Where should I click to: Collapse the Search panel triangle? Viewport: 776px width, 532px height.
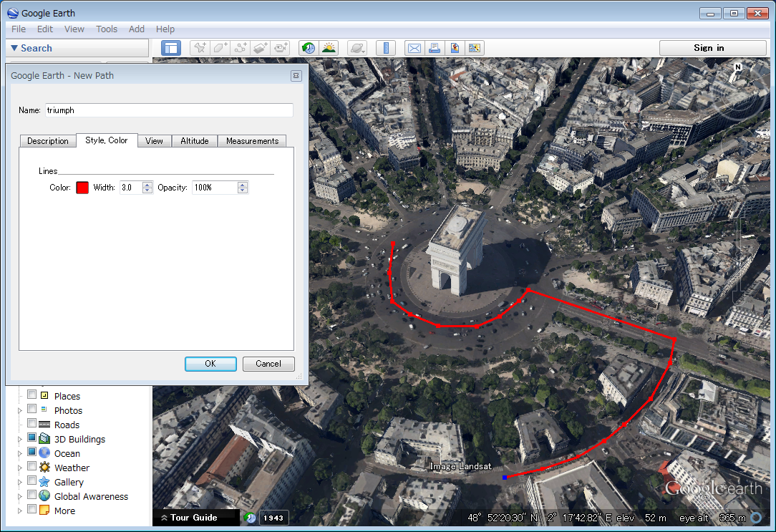coord(14,48)
